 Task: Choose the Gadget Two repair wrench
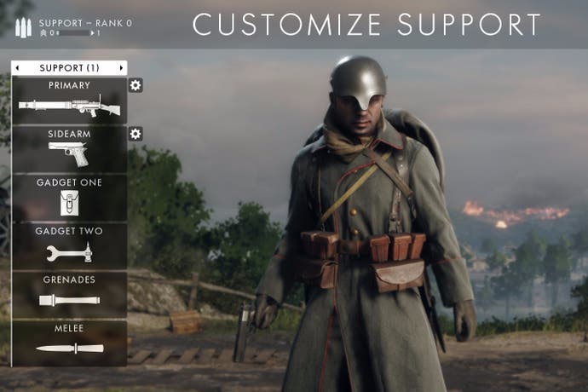click(70, 252)
